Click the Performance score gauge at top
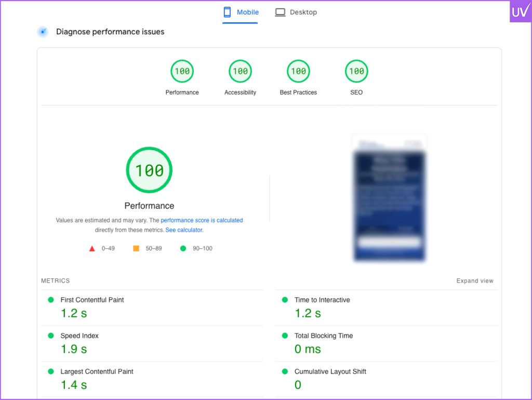532x400 pixels. pos(182,72)
